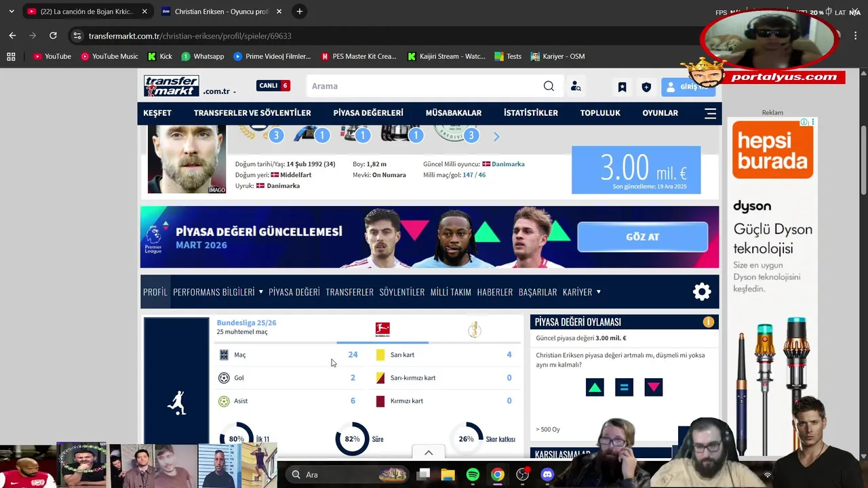Go back with browser back arrow
The height and width of the screenshot is (488, 868).
[12, 35]
